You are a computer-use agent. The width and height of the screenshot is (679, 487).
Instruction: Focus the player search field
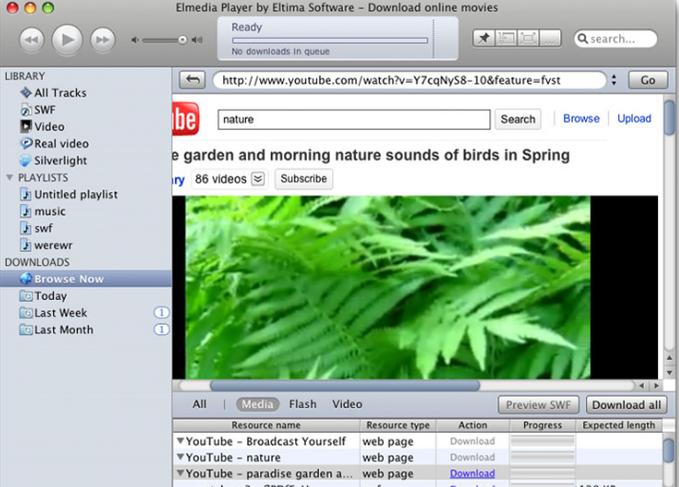coord(616,39)
